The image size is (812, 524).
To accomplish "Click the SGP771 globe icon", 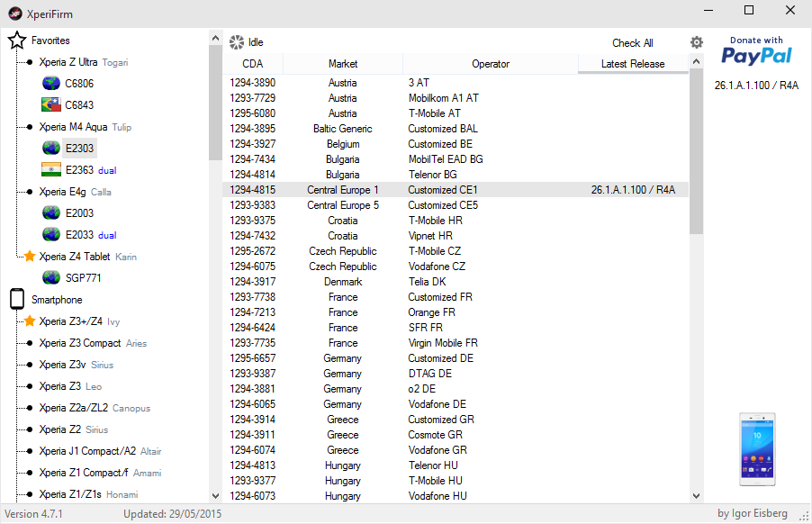I will (x=51, y=277).
